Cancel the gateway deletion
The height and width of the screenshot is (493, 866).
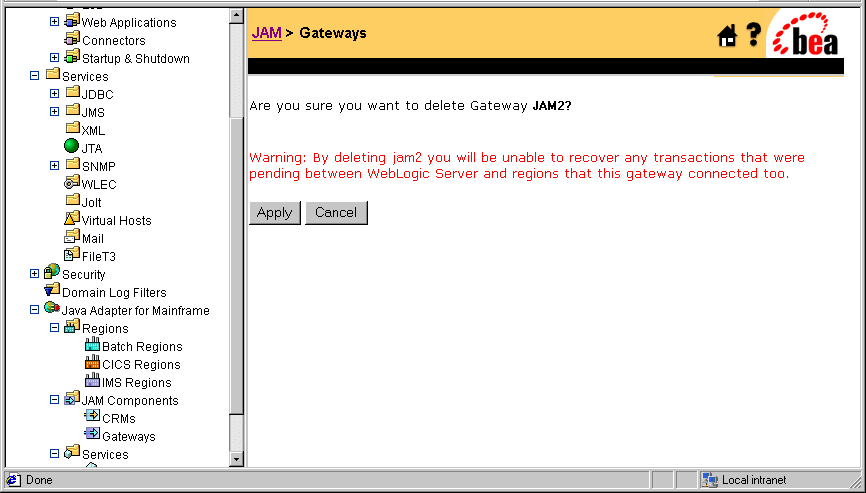click(336, 213)
